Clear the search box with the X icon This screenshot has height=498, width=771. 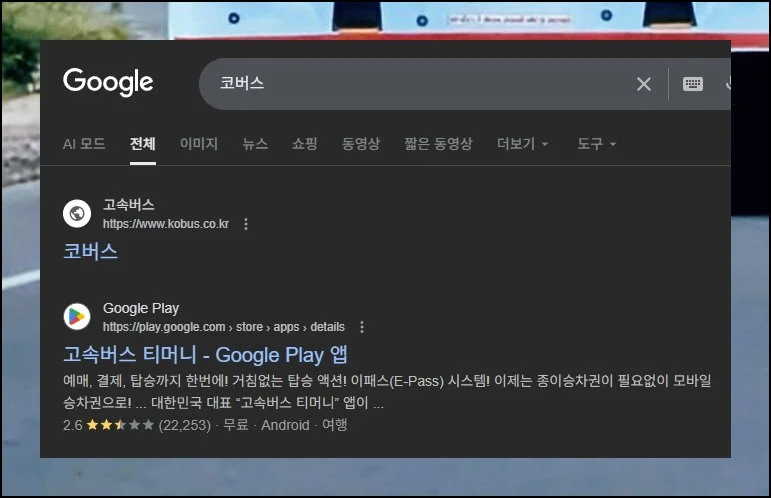[644, 84]
